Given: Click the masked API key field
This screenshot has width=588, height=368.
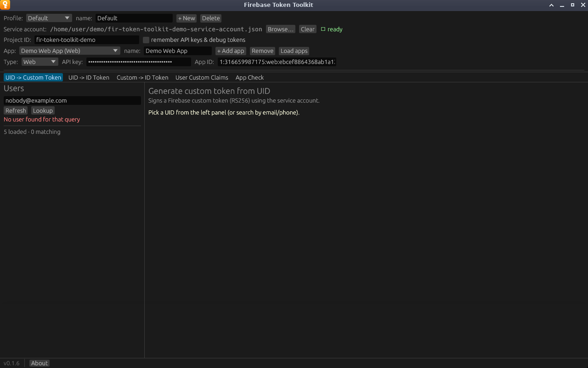Looking at the screenshot, I should (x=139, y=62).
